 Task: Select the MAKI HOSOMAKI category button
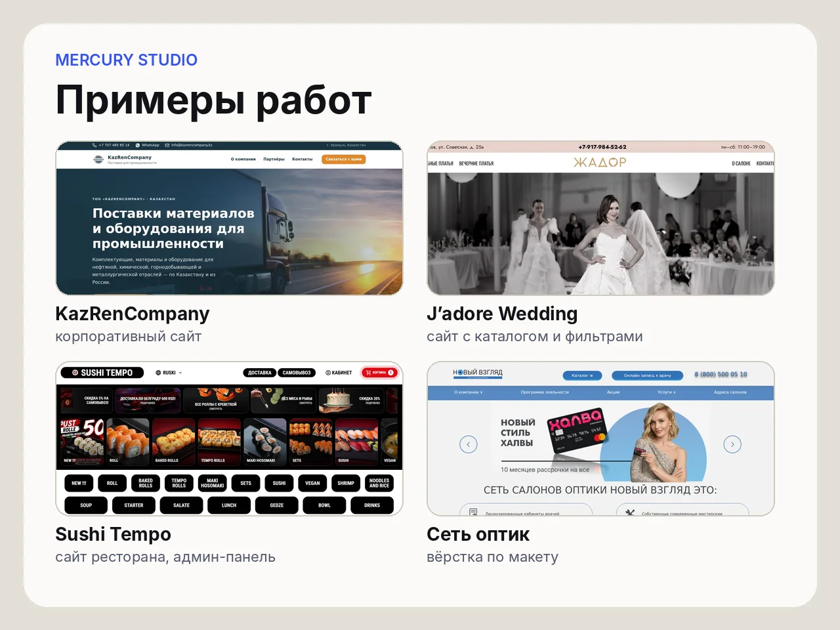(213, 483)
